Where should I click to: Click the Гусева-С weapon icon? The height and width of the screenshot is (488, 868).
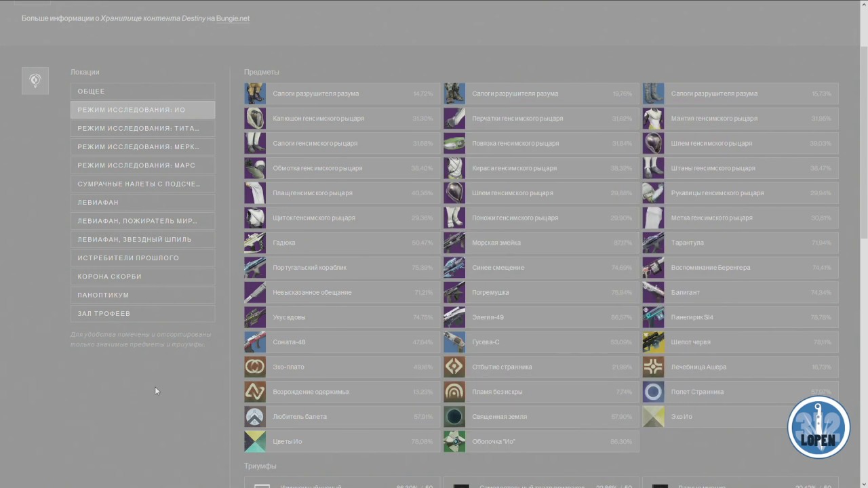coord(454,342)
